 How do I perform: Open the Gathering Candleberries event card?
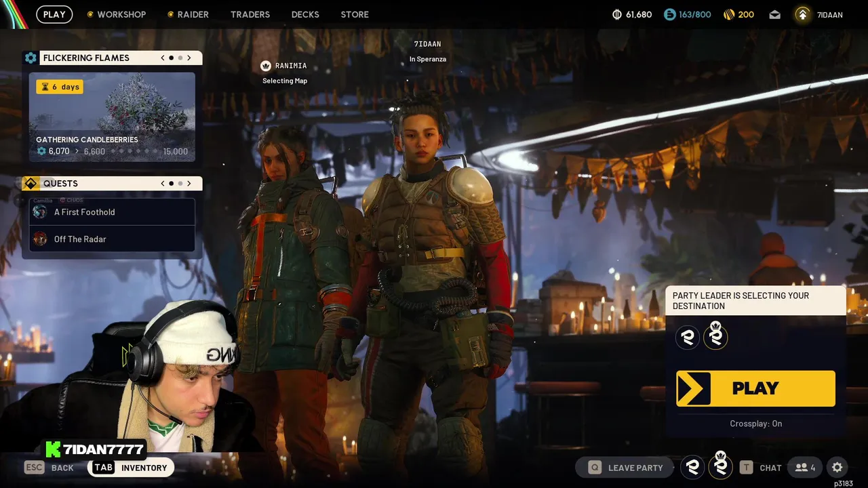point(112,117)
